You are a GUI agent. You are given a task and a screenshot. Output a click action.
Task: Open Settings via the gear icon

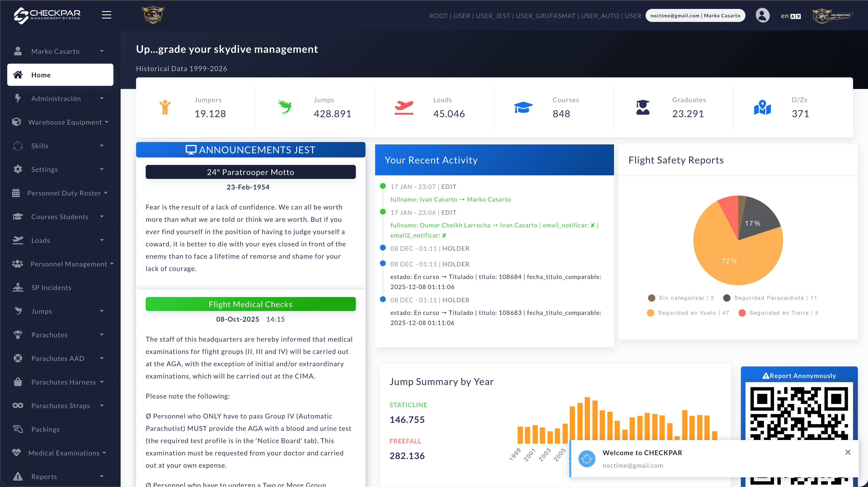18,169
